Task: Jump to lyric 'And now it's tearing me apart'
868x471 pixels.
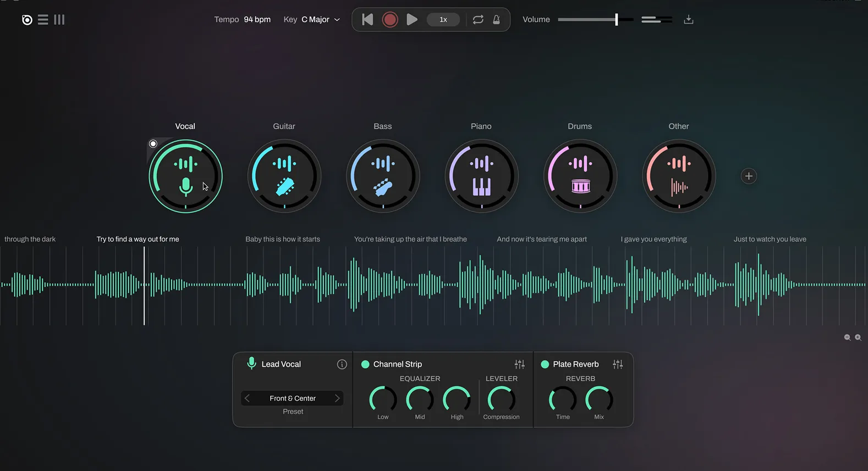Action: (542, 239)
